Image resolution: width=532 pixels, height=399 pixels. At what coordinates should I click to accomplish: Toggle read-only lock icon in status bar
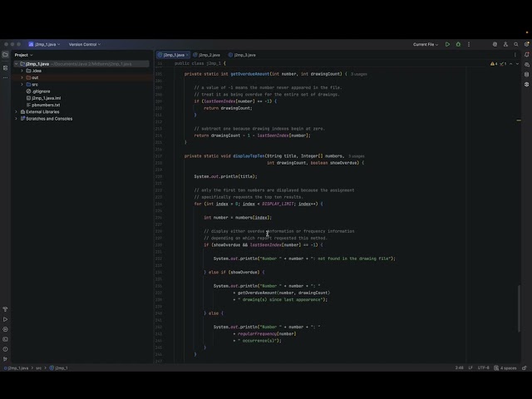point(525,367)
